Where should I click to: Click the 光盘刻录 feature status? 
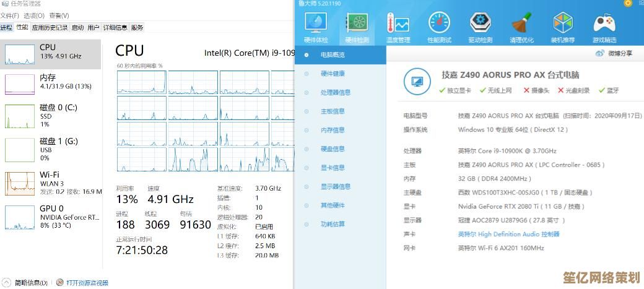[x=574, y=90]
